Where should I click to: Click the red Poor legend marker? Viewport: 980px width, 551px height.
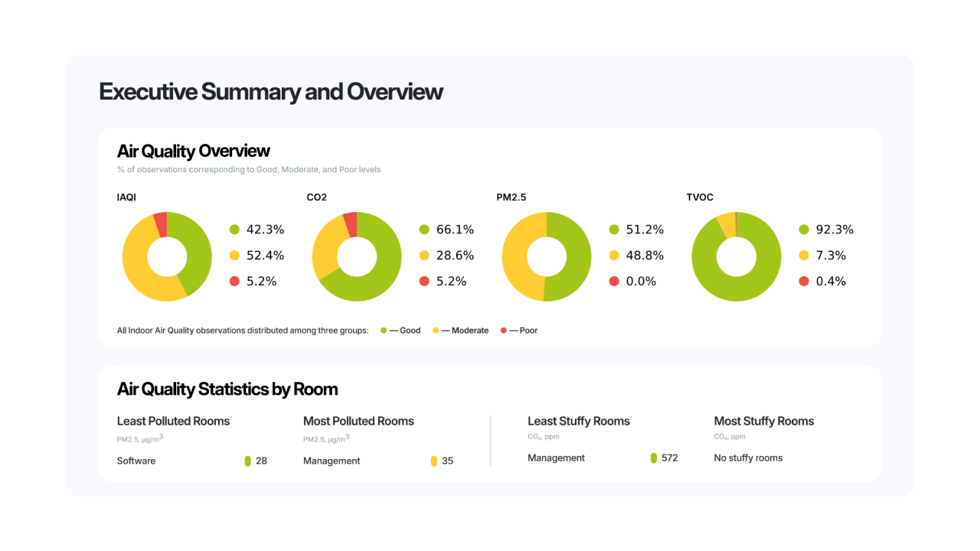tap(504, 331)
